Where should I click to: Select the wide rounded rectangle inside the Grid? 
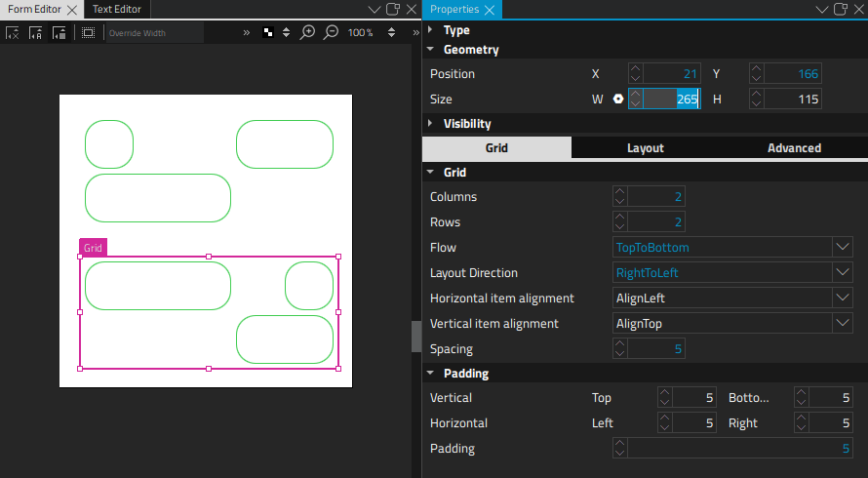[158, 286]
